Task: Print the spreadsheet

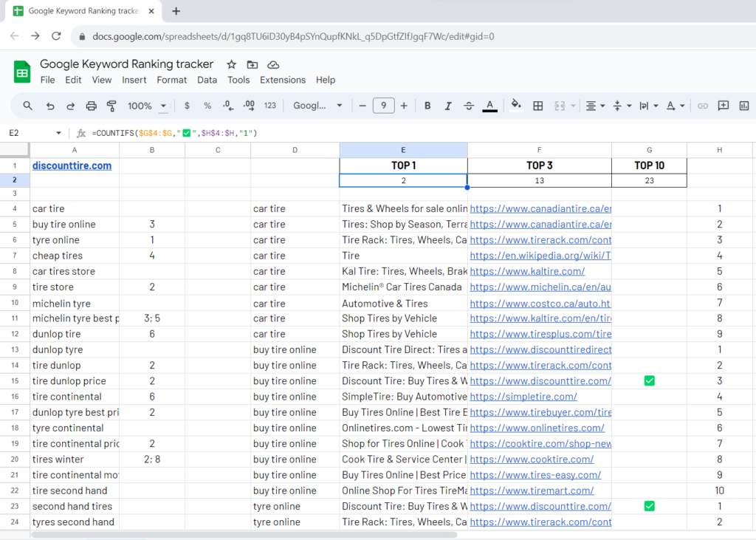Action: click(91, 106)
